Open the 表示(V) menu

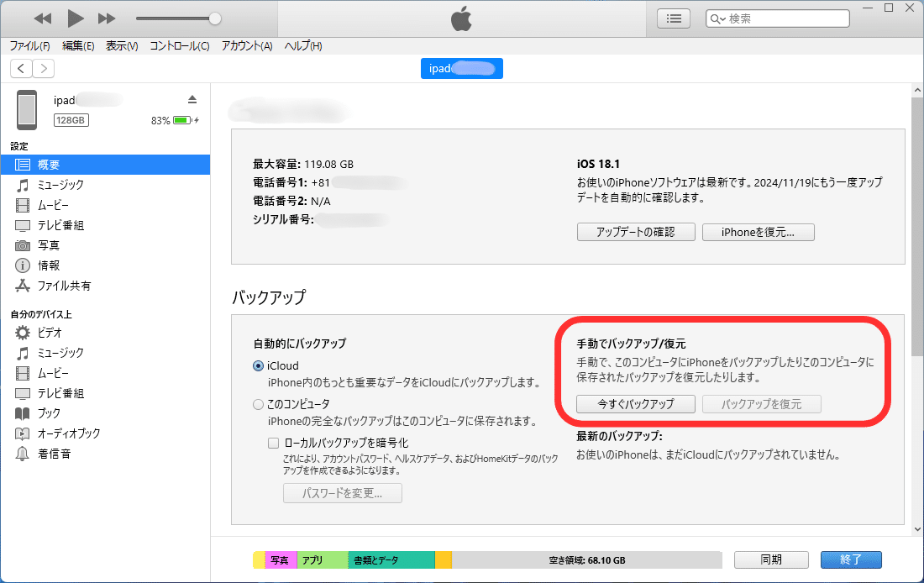[x=122, y=46]
